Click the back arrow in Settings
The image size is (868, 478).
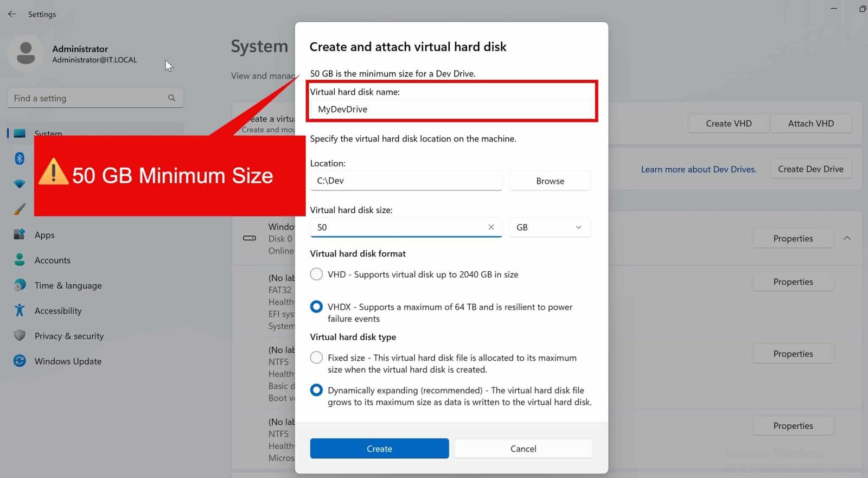[12, 14]
